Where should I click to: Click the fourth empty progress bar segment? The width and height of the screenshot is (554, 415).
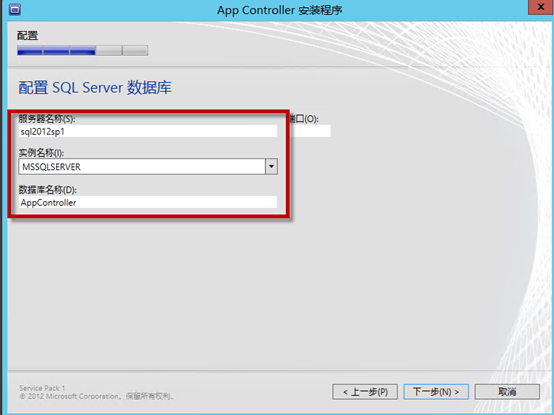click(109, 51)
